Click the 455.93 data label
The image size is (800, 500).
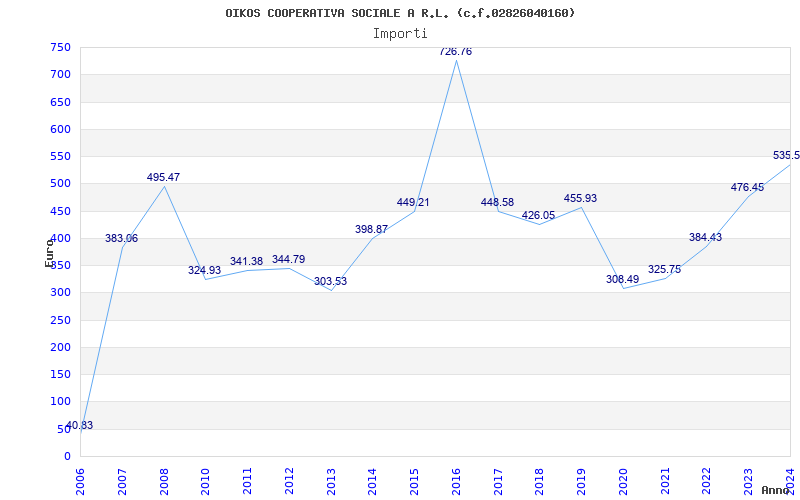tap(580, 198)
